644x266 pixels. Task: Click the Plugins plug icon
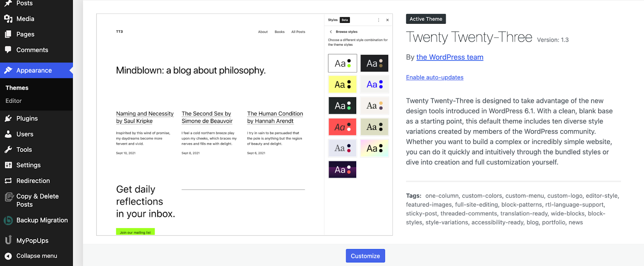point(8,119)
